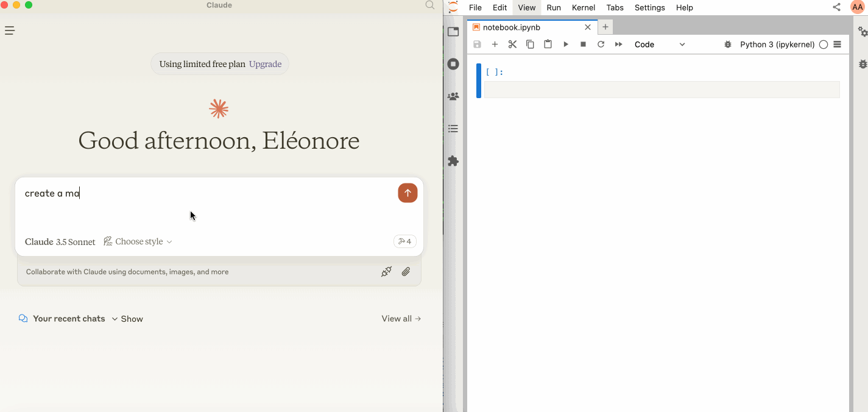Click the plug connector icon below chat box
Image resolution: width=868 pixels, height=412 pixels.
386,272
